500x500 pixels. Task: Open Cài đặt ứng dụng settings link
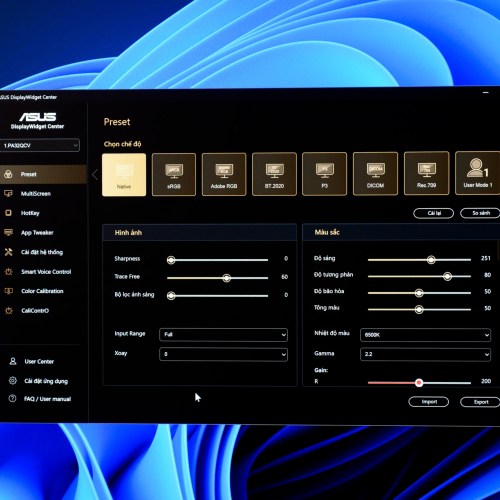pyautogui.click(x=46, y=381)
